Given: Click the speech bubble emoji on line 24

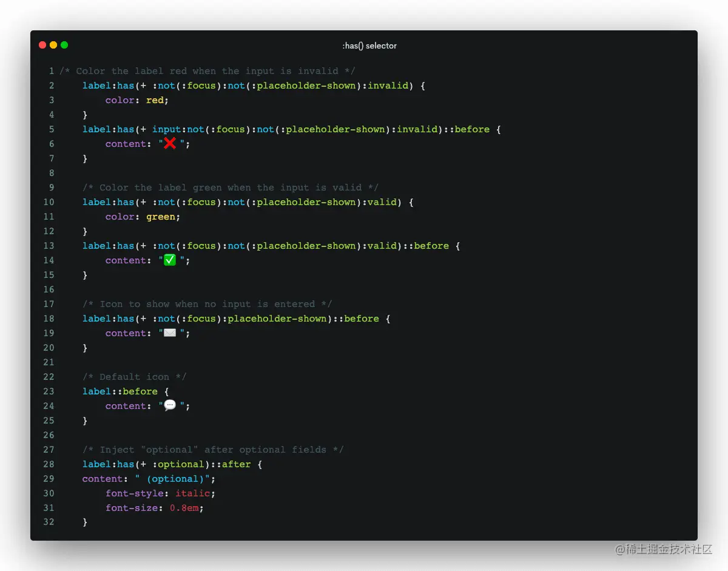Looking at the screenshot, I should (x=170, y=405).
